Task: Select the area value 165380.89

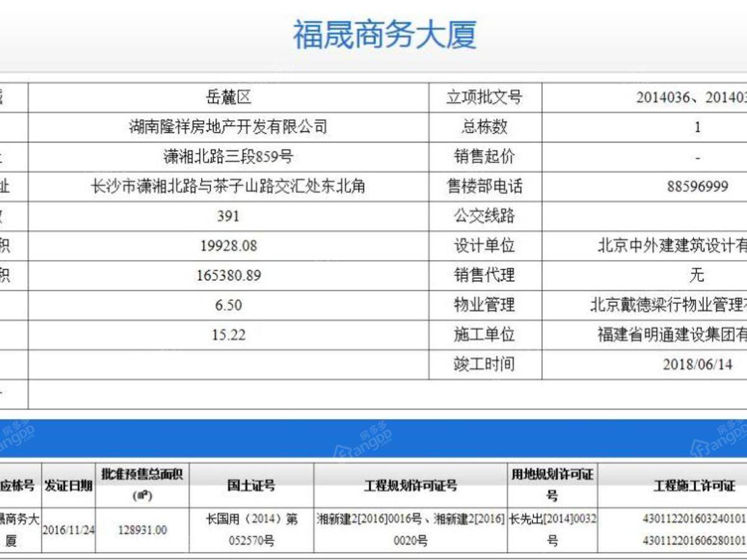Action: click(228, 276)
